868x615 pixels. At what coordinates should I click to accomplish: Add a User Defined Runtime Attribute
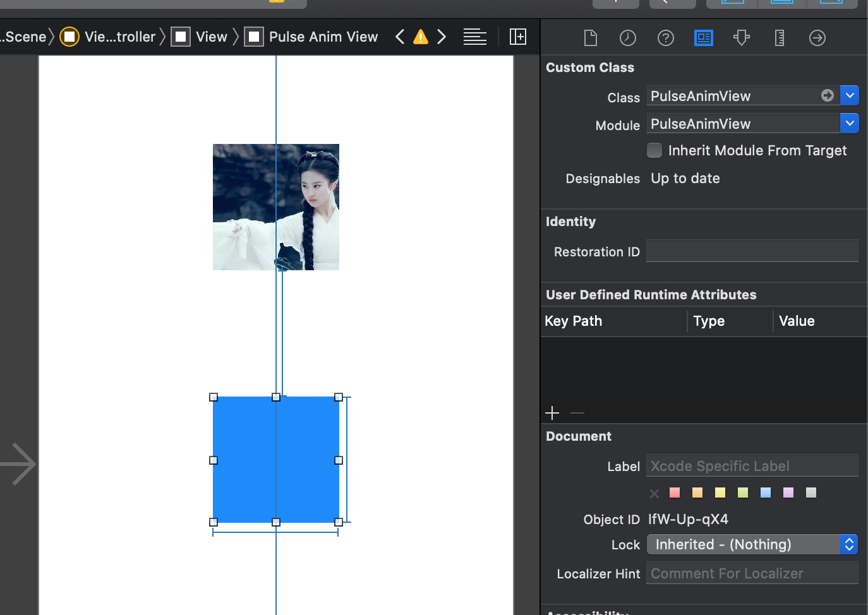click(552, 412)
